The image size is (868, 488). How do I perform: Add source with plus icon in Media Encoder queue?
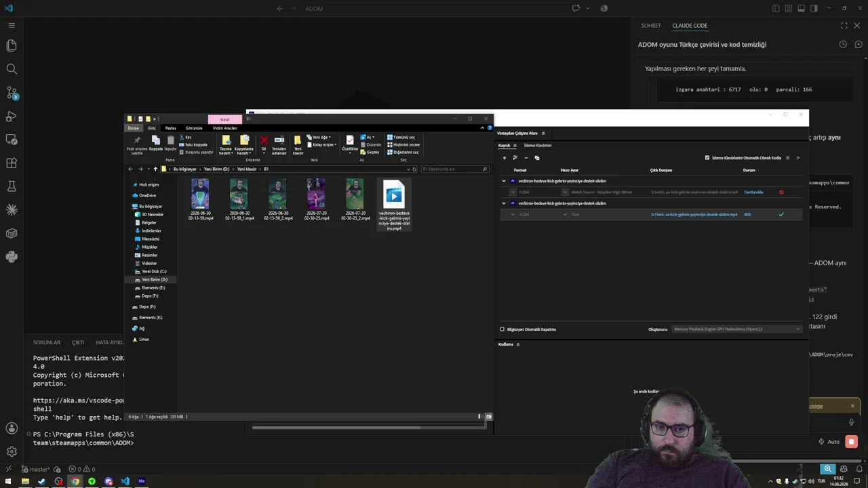click(504, 158)
